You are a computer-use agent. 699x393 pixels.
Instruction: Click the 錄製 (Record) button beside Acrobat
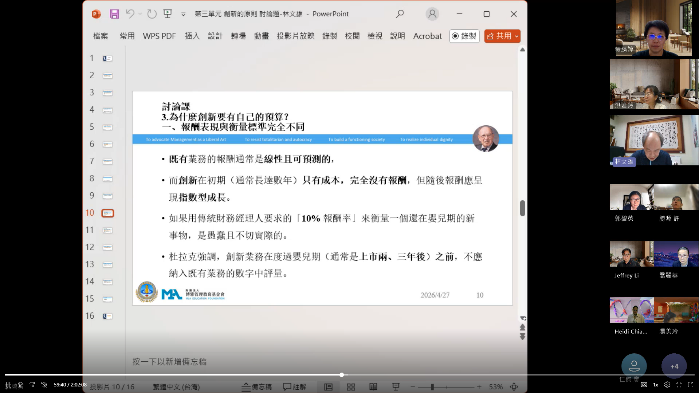pos(464,36)
